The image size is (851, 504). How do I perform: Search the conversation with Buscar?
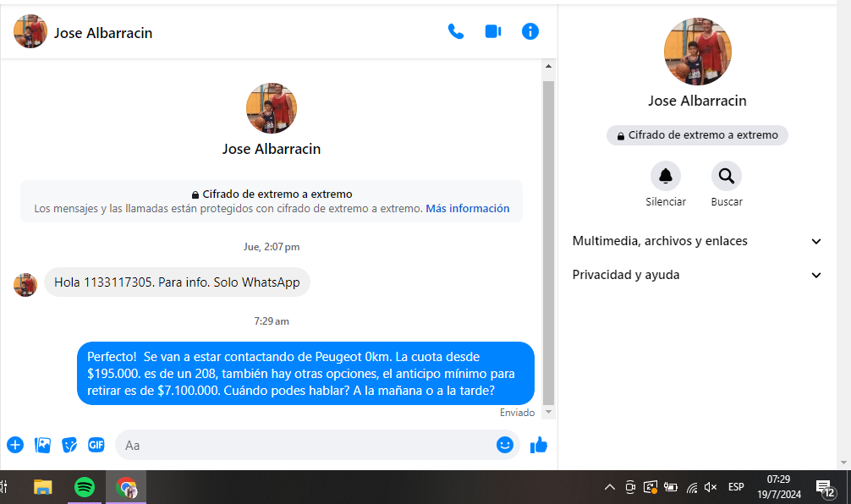pos(726,177)
